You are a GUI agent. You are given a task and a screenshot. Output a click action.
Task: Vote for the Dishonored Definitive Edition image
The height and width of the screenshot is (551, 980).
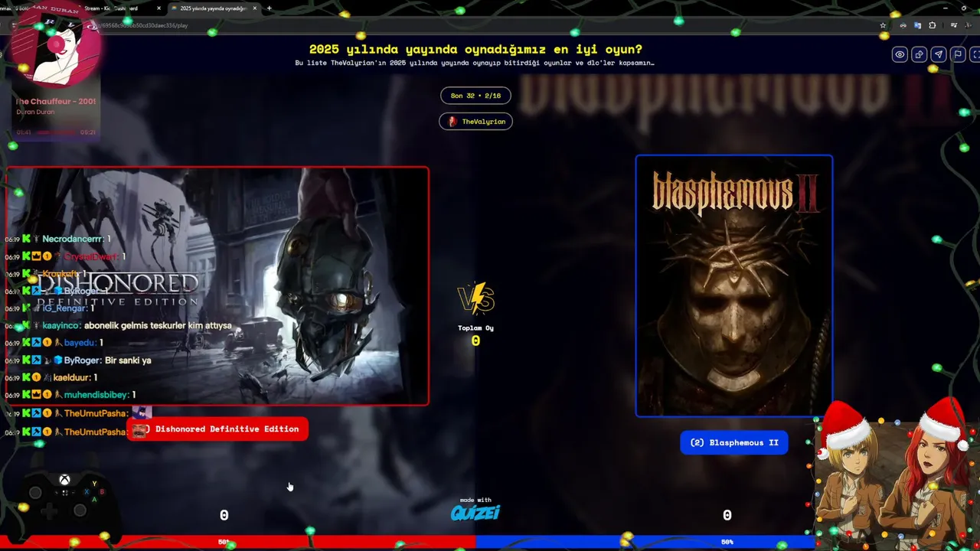(217, 285)
